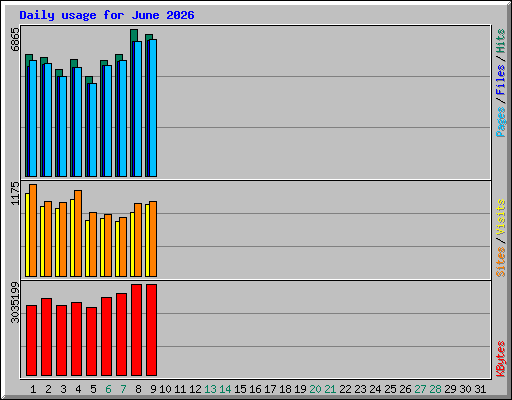This screenshot has height=400, width=512.
Task: Click the yellow 'Visits' legend label
Action: (500, 217)
